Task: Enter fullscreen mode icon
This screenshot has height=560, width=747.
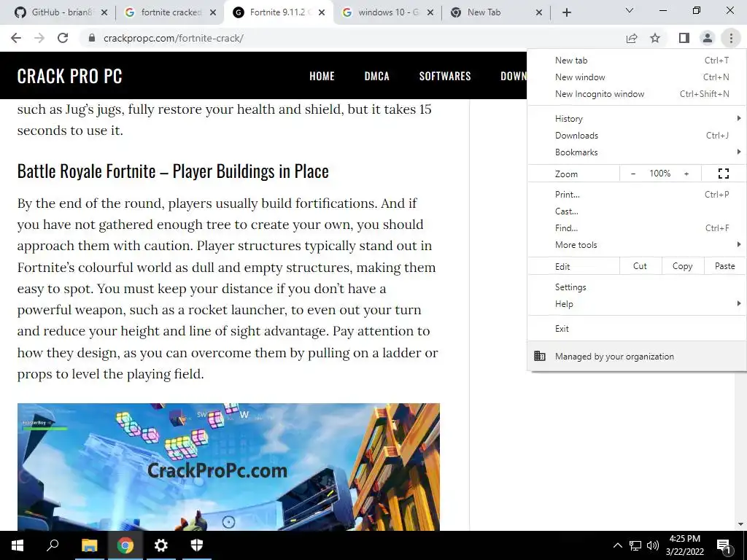Action: (724, 174)
